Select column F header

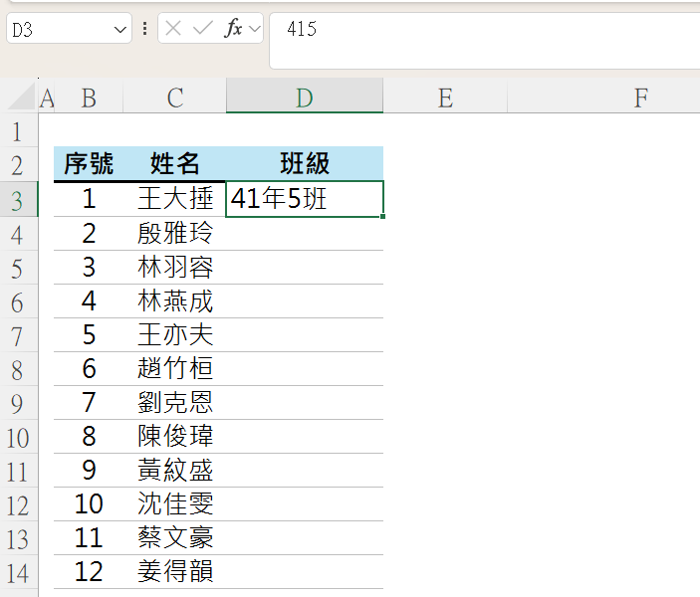tap(641, 96)
